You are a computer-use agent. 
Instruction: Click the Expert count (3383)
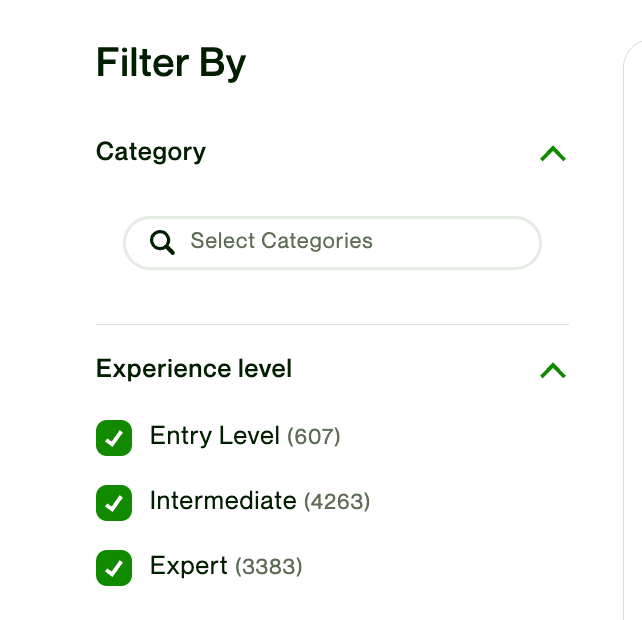(269, 567)
